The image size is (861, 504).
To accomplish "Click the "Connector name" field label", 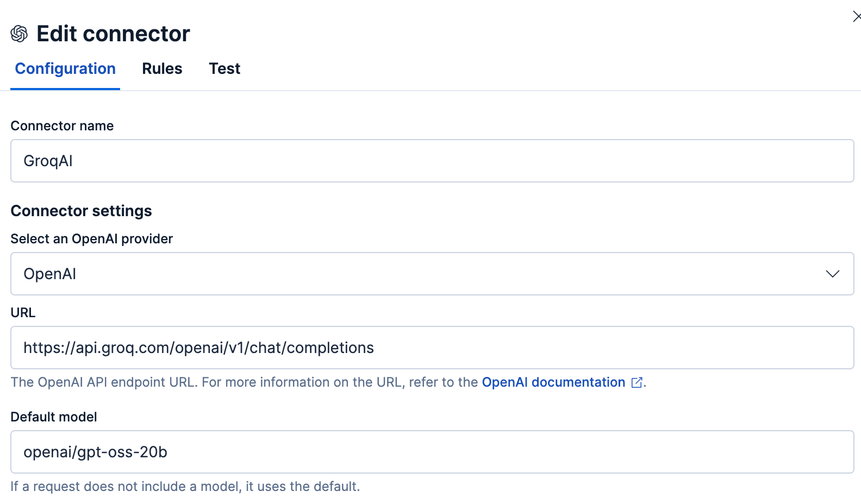I will [62, 126].
